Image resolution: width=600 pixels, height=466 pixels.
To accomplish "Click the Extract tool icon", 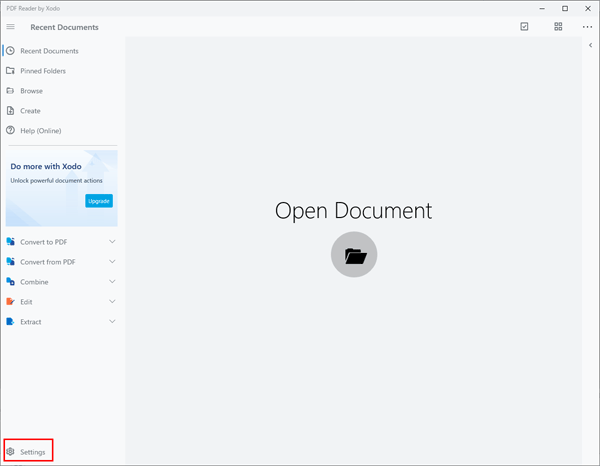I will point(11,322).
